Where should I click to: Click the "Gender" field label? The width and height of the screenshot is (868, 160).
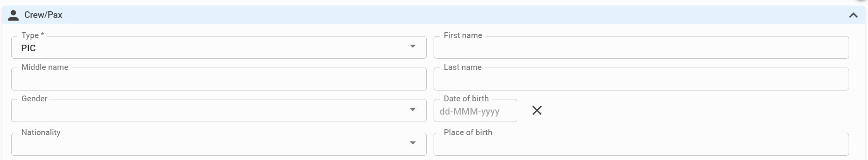[x=34, y=99]
